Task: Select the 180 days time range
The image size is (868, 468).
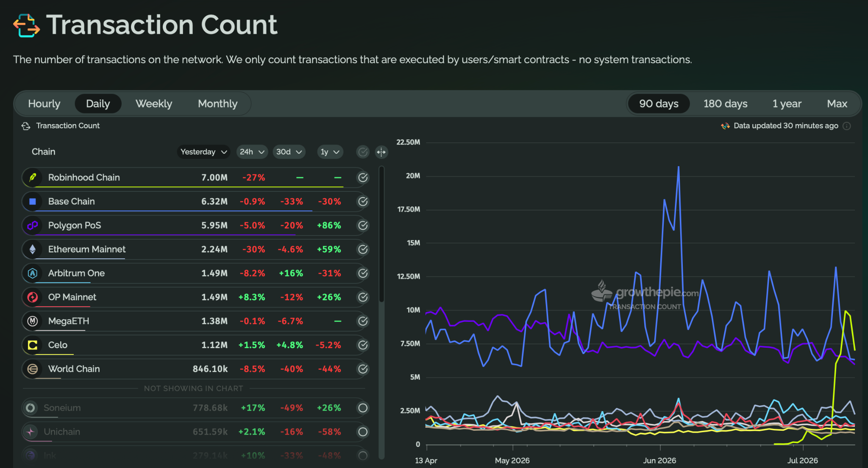Action: [725, 104]
